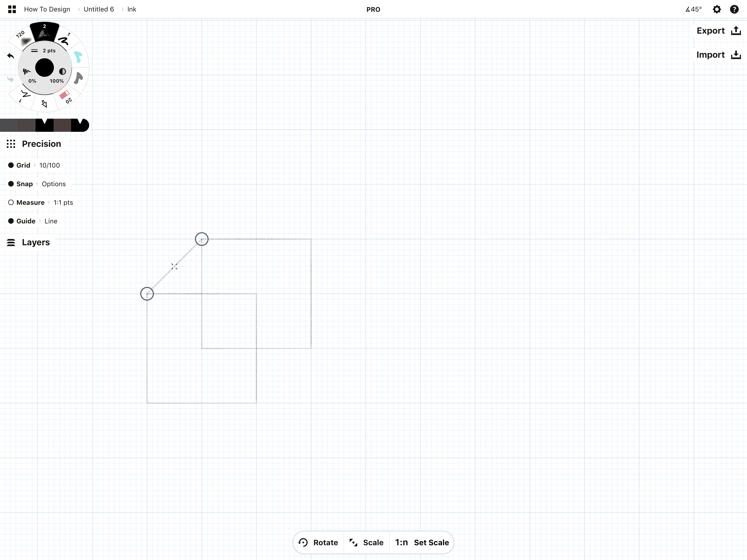
Task: Expand Snap Options dropdown
Action: tap(54, 183)
